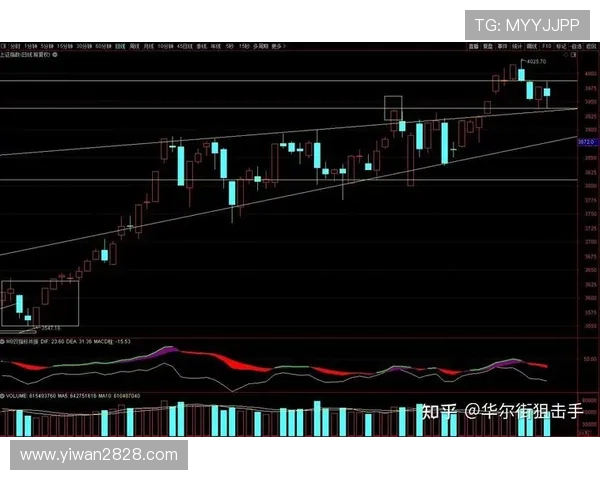Switch to the 5分钟 period tab
The height and width of the screenshot is (480, 600).
point(46,46)
